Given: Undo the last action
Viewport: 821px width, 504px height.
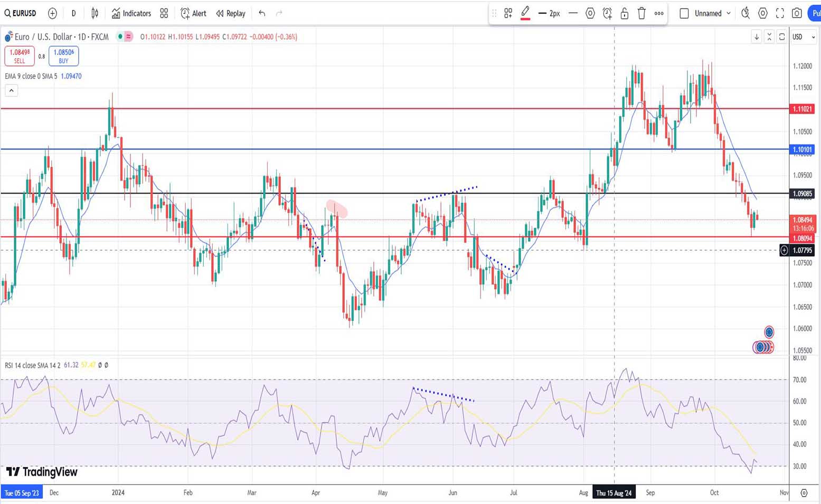Looking at the screenshot, I should (x=262, y=13).
